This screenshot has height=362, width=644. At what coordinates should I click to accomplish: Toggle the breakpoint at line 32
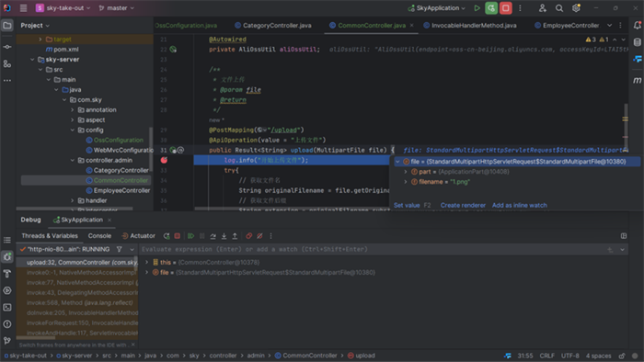point(164,160)
